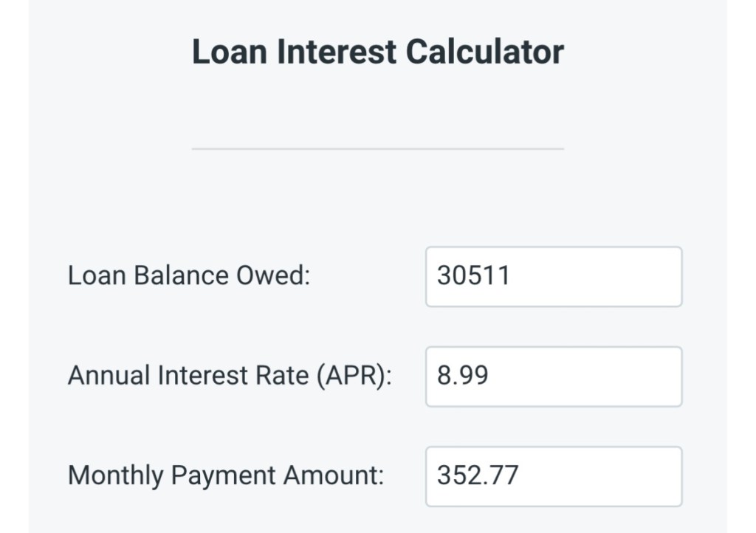756x533 pixels.
Task: Place cursor on the 8.99 value
Action: (463, 376)
